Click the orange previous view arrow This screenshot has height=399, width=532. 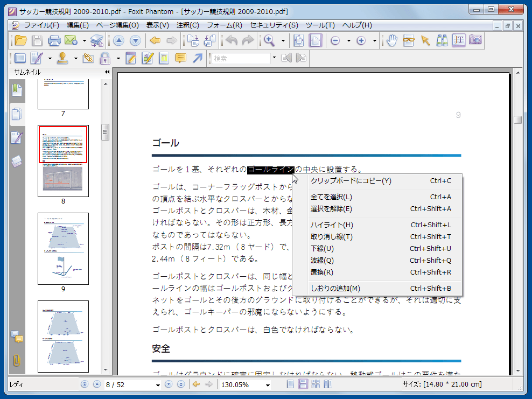click(x=155, y=41)
